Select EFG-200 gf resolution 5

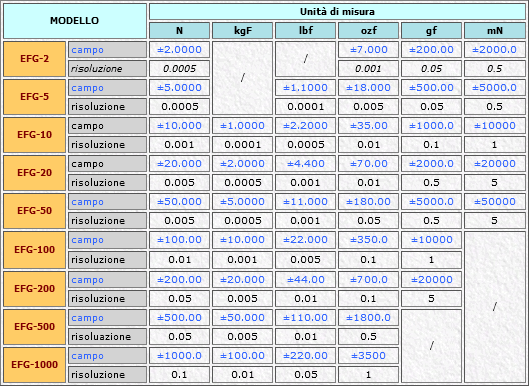[x=431, y=299]
